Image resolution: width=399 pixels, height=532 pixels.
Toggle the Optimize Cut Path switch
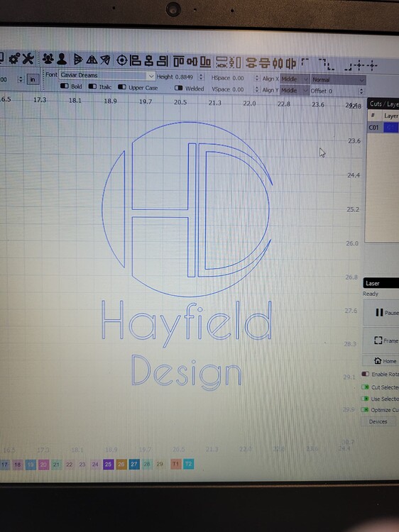(x=365, y=410)
